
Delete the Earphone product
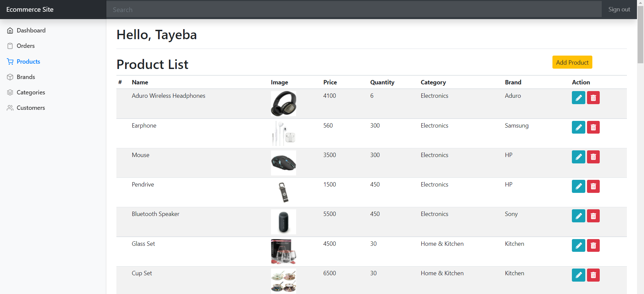point(593,127)
